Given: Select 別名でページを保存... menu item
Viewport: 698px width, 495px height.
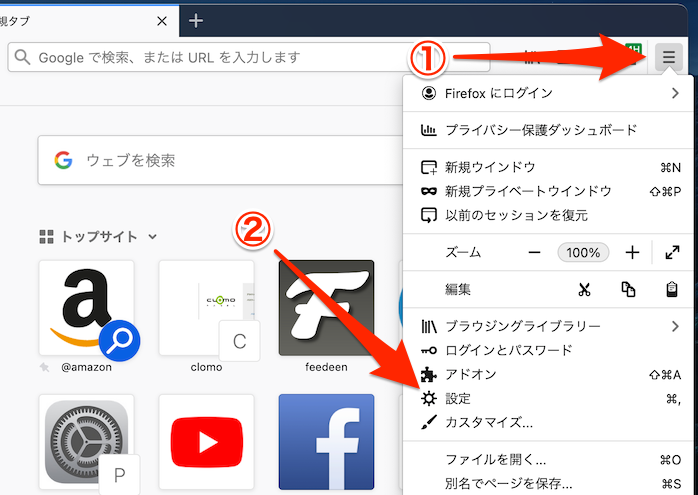Looking at the screenshot, I should 548,483.
